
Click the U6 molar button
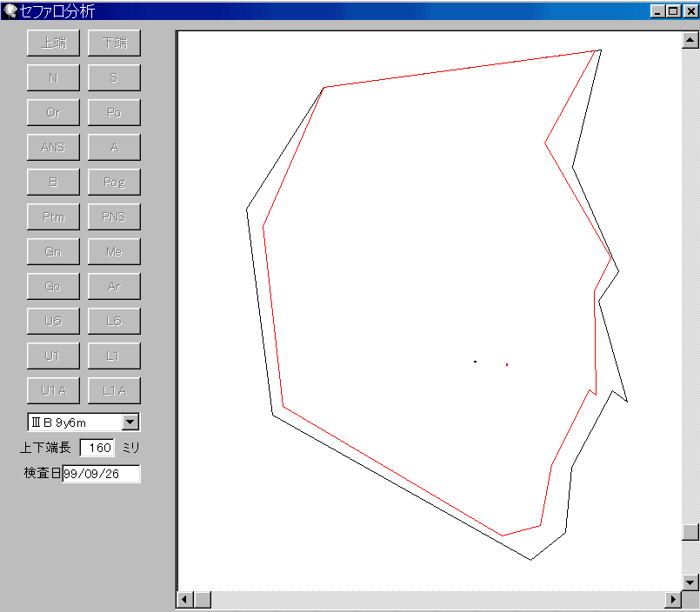[53, 322]
